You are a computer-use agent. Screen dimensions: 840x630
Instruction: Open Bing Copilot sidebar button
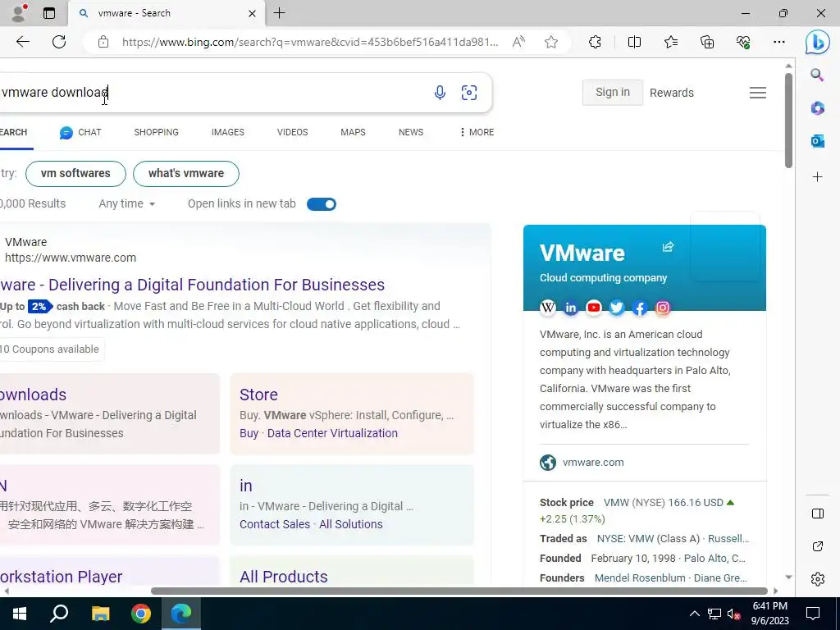818,42
